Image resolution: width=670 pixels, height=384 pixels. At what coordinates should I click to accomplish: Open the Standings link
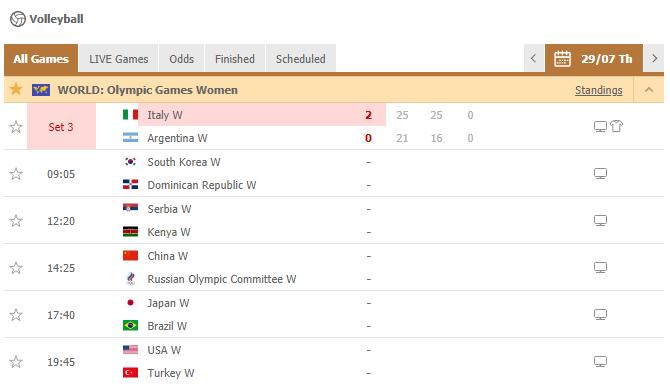tap(598, 90)
